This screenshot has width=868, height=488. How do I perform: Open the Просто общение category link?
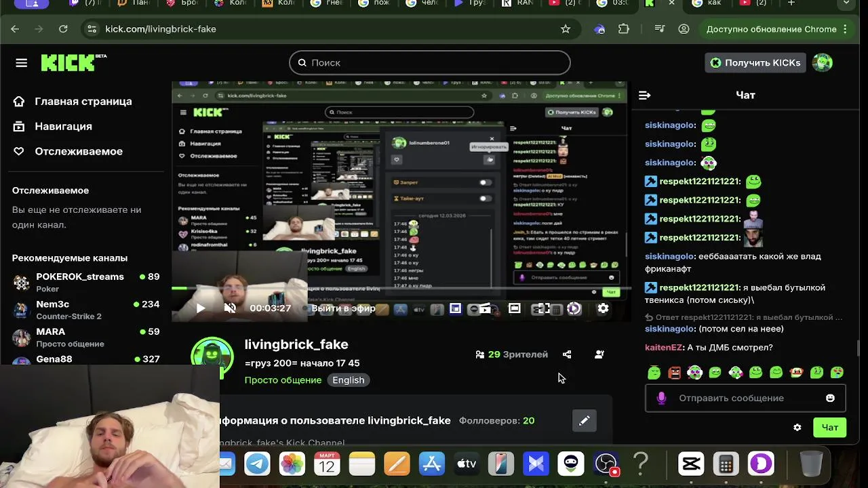tap(283, 380)
